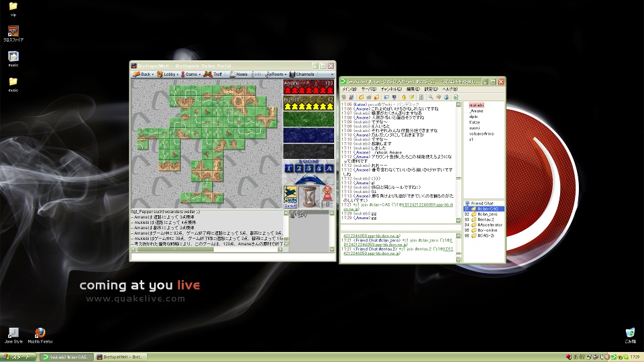Image resolution: width=644 pixels, height=362 pixels.
Task: Click the Jane Style desktop icon
Action: 13,335
